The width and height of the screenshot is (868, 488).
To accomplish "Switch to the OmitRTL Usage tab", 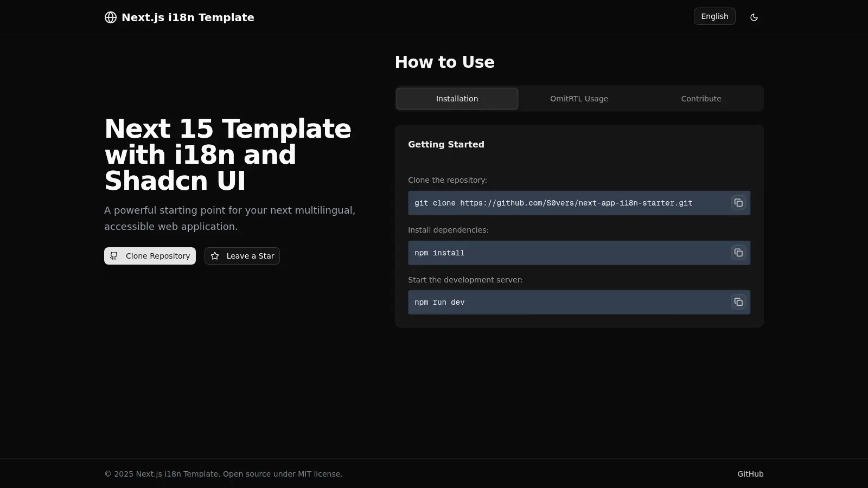I will click(x=579, y=99).
